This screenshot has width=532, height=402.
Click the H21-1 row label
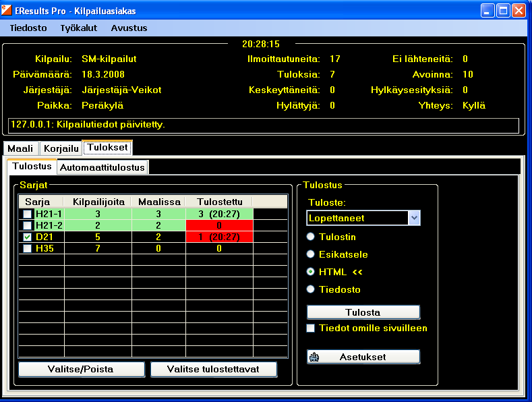[x=49, y=214]
